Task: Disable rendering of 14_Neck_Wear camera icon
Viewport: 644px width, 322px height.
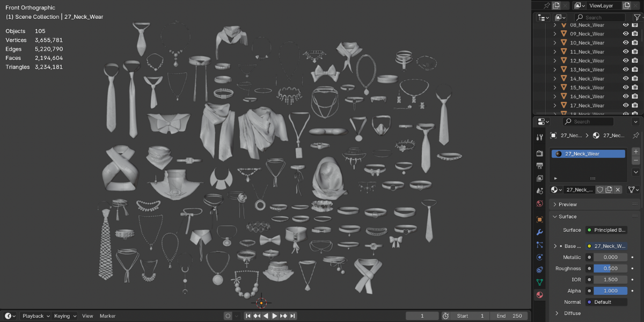Action: click(x=635, y=79)
